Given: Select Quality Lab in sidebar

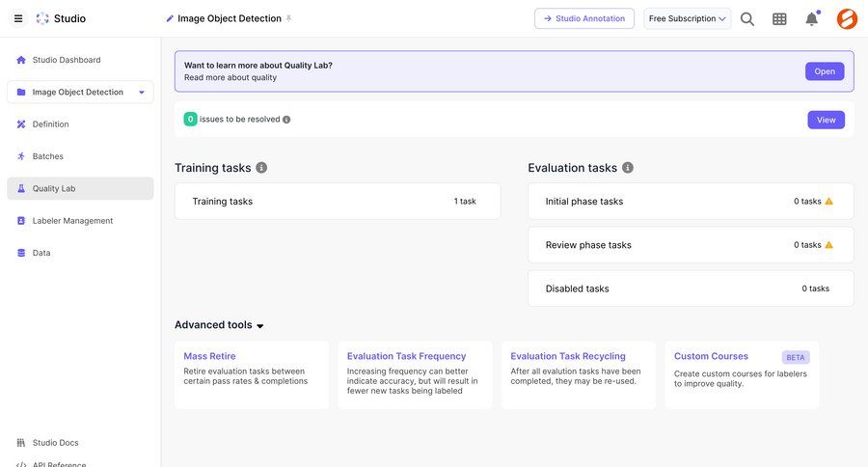Looking at the screenshot, I should tap(80, 188).
